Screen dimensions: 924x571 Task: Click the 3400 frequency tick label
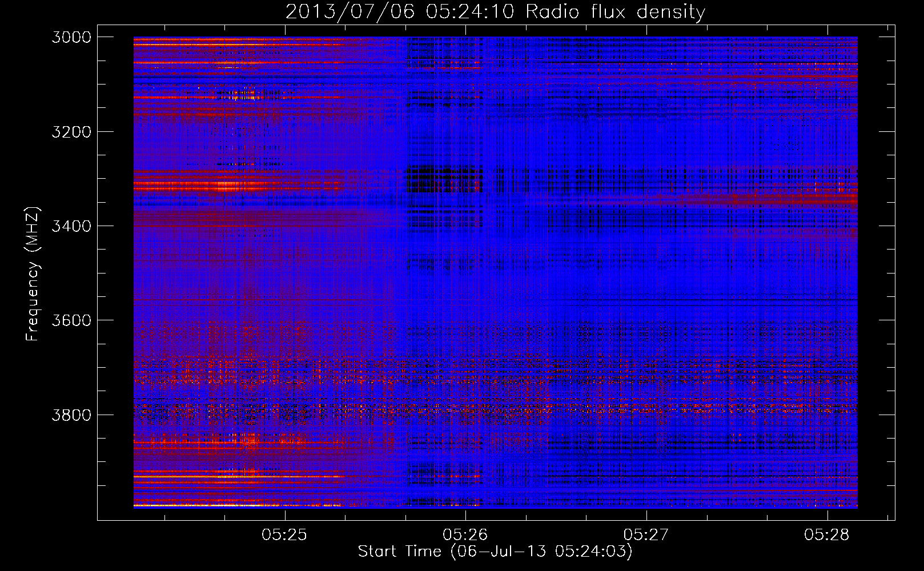click(71, 226)
